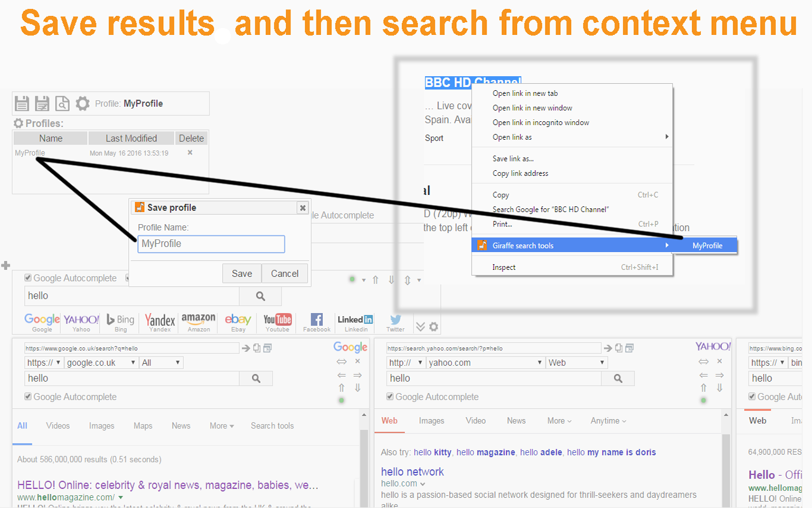Choose the Linkedin search engine icon

[356, 322]
